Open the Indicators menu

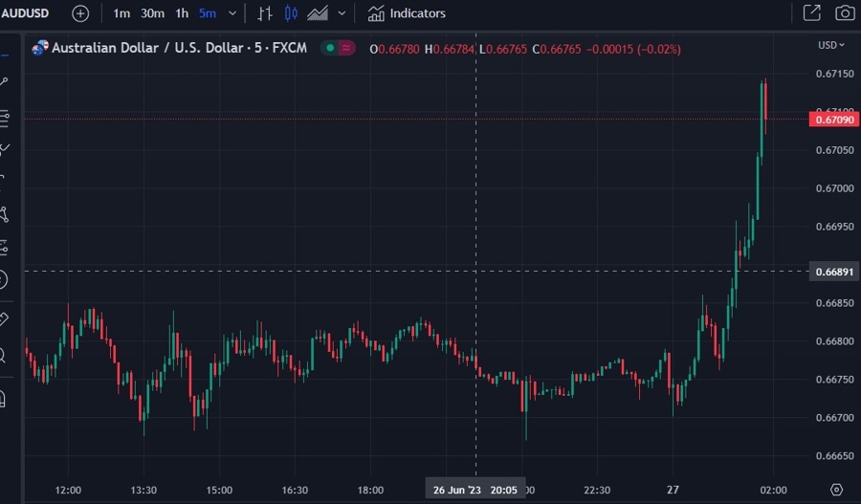tap(407, 13)
